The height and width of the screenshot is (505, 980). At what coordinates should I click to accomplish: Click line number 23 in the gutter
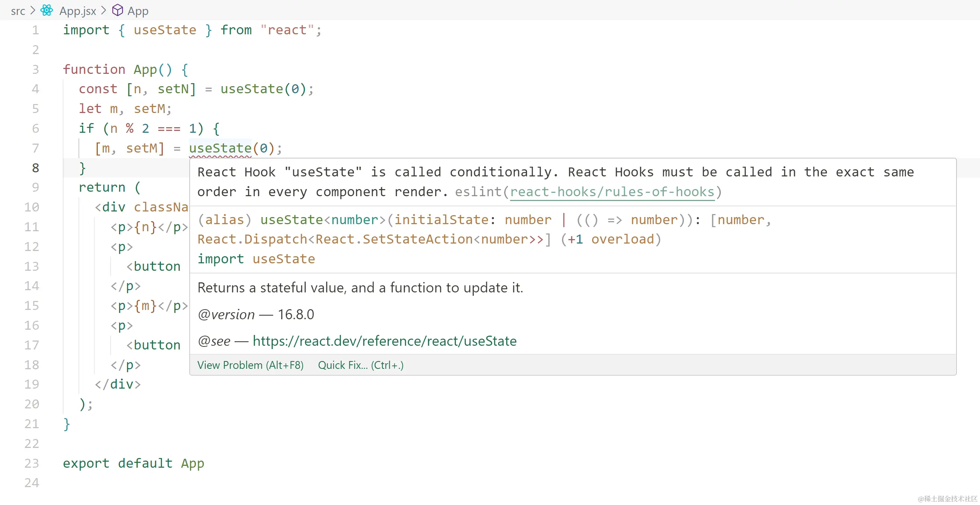(x=32, y=463)
